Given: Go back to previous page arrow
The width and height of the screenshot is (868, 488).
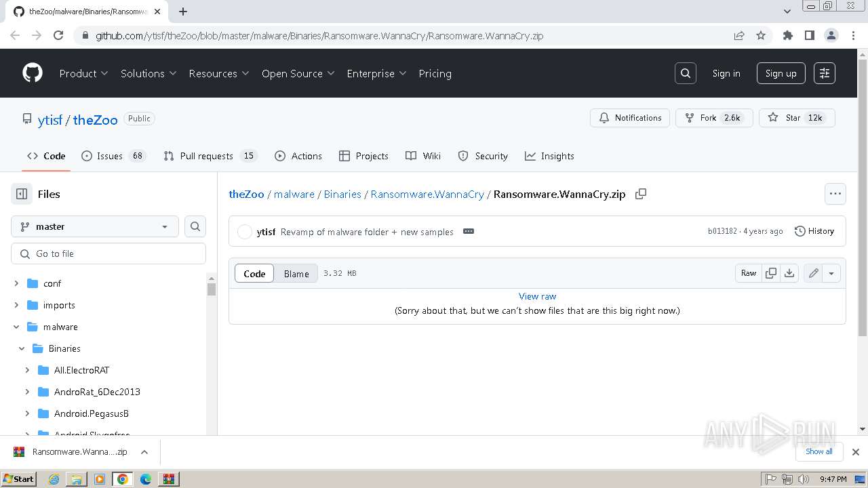Looking at the screenshot, I should [x=15, y=35].
